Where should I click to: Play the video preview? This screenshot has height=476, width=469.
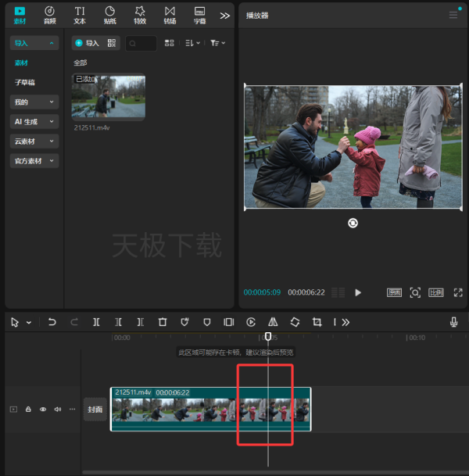[x=358, y=292]
